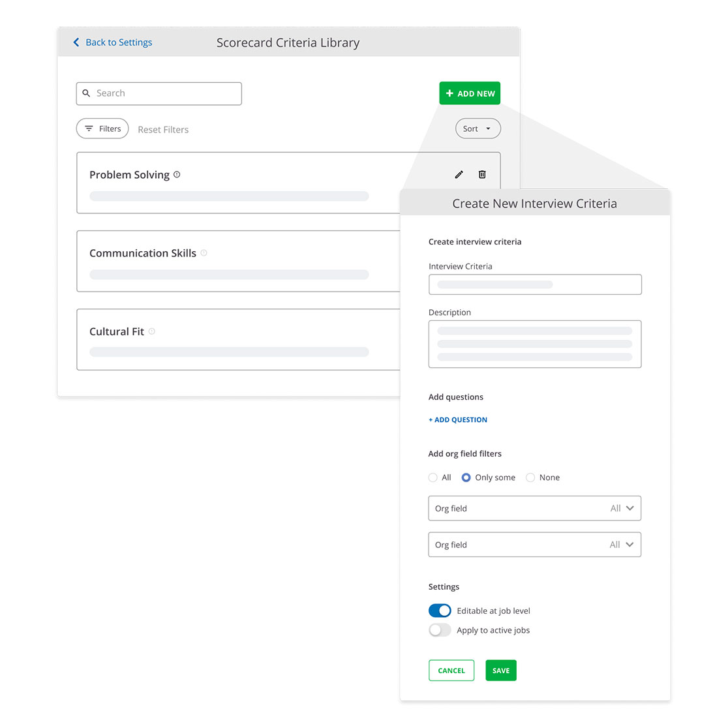Click into the Interview Criteria text field

(534, 284)
